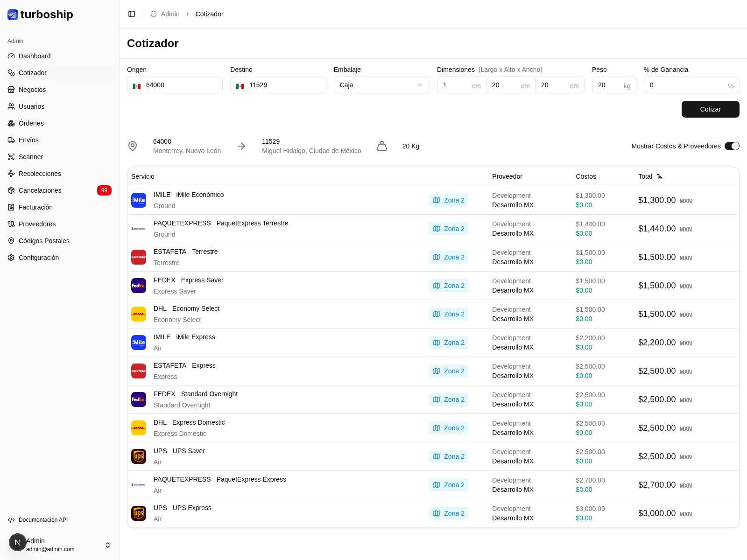The height and width of the screenshot is (560, 747).
Task: Sort results by Total column
Action: tap(660, 176)
